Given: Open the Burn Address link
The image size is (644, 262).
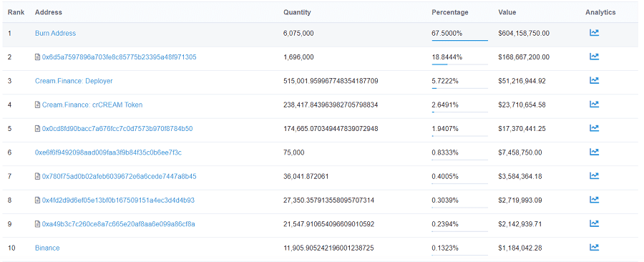Looking at the screenshot, I should point(55,33).
